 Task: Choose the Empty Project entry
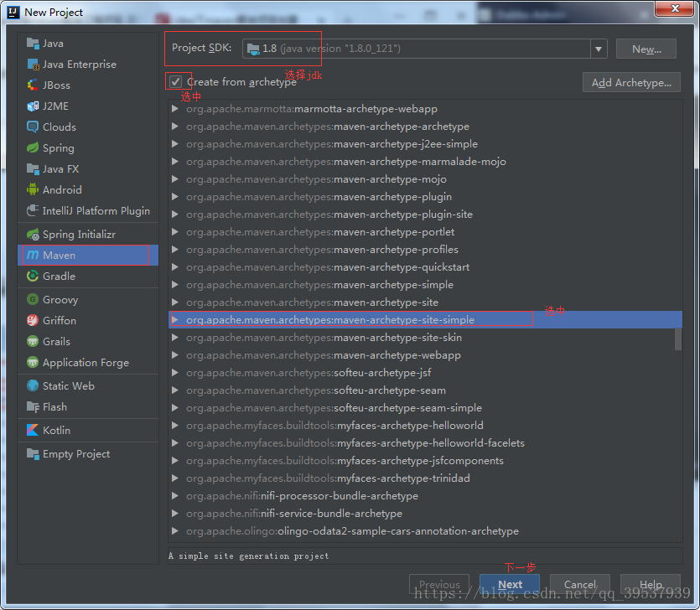coord(88,454)
